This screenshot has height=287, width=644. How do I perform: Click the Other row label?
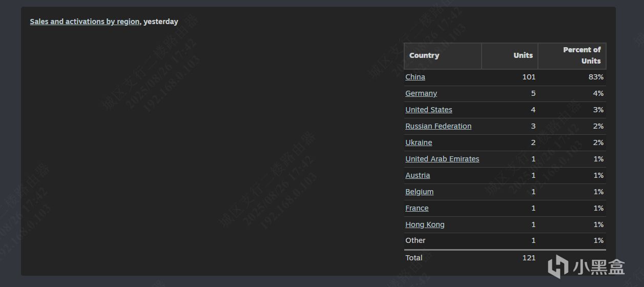[x=416, y=240]
